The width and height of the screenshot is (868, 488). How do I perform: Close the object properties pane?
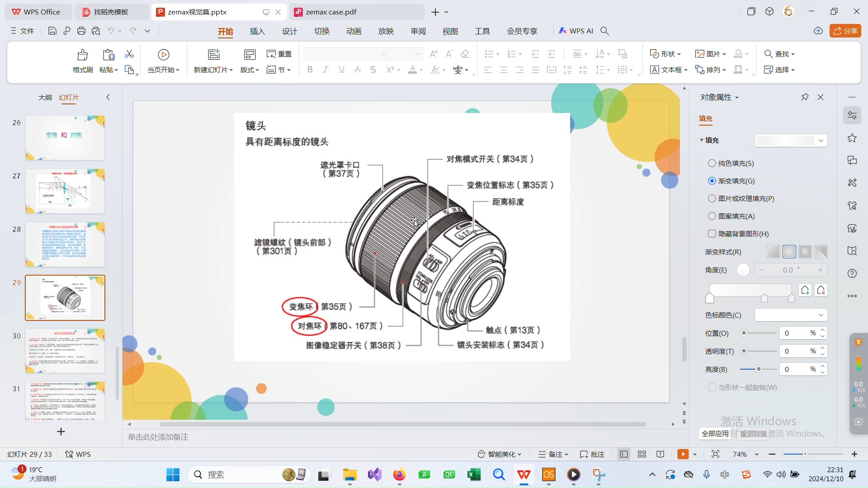click(x=821, y=97)
